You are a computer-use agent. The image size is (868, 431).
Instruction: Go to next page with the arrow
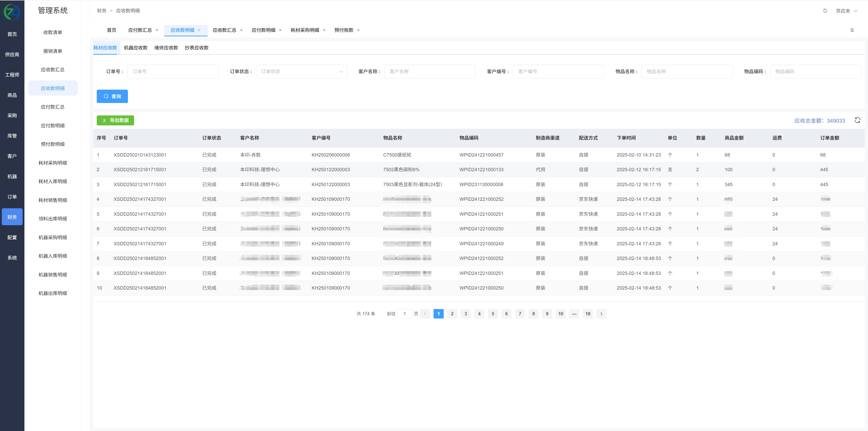[601, 314]
